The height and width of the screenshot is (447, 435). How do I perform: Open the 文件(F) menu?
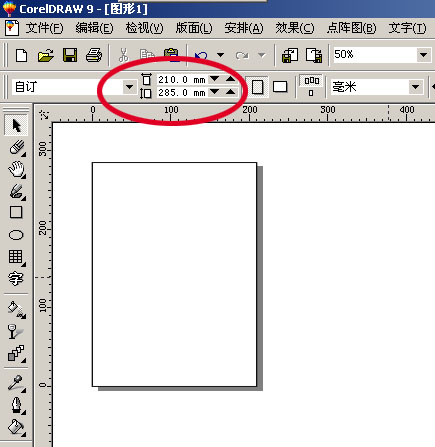(x=44, y=28)
